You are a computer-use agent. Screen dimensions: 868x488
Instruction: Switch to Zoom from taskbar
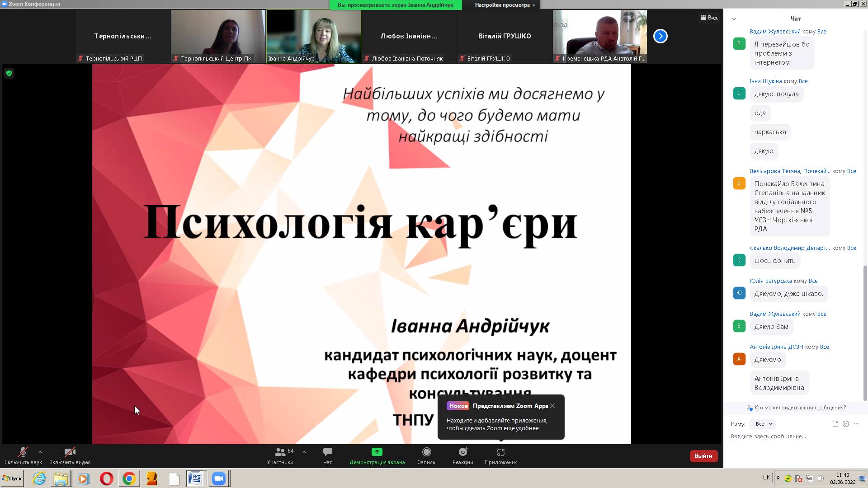[219, 479]
